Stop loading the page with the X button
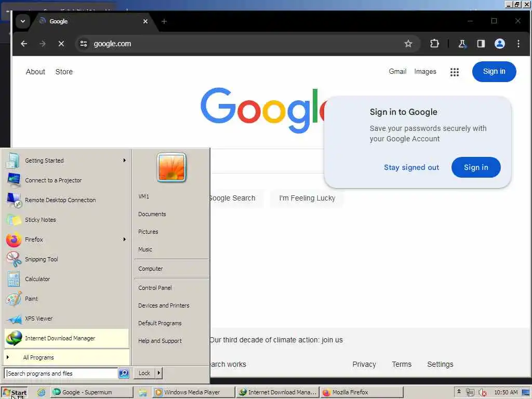The height and width of the screenshot is (399, 532). 61,44
